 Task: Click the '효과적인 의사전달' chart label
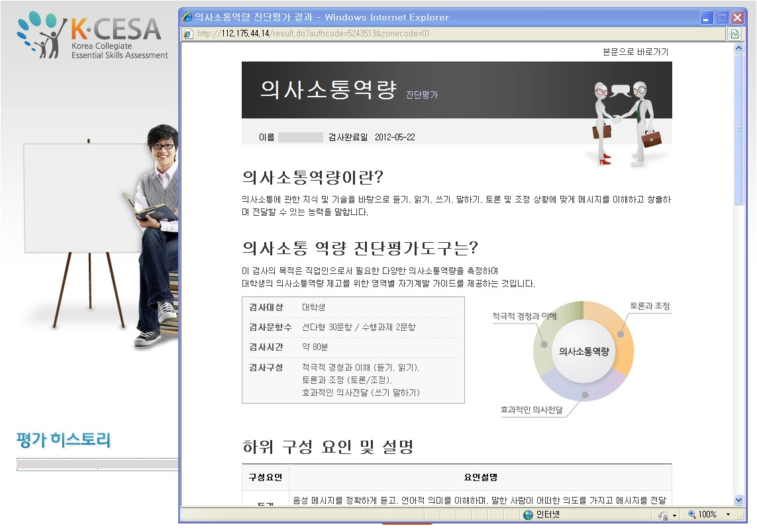coord(532,410)
